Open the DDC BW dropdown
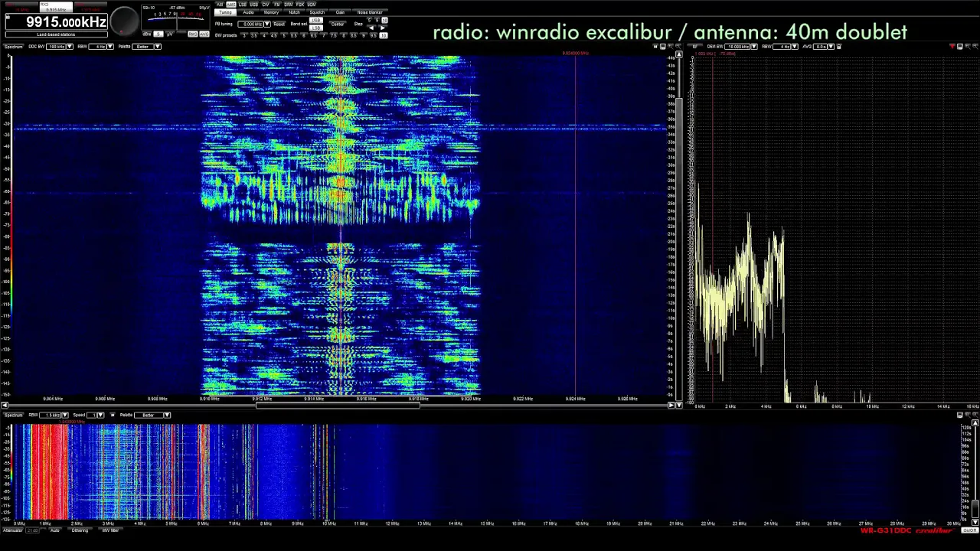 tap(70, 47)
